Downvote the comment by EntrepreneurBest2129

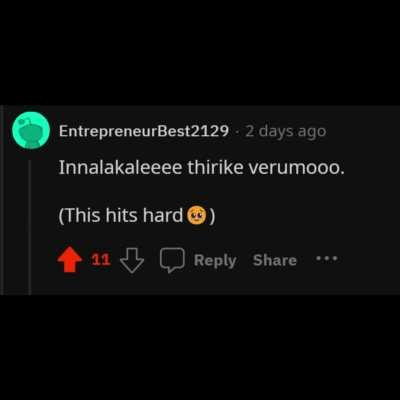(x=132, y=261)
